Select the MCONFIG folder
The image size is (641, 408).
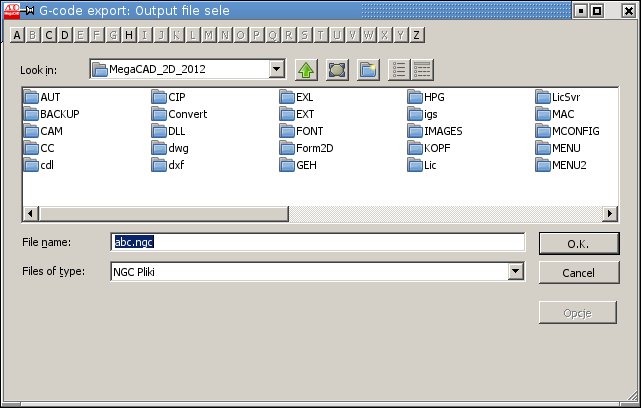tap(567, 131)
